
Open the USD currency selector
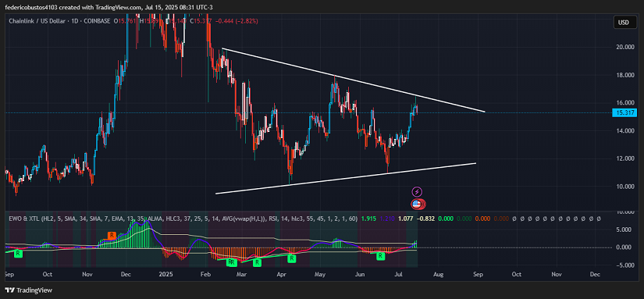tap(625, 23)
